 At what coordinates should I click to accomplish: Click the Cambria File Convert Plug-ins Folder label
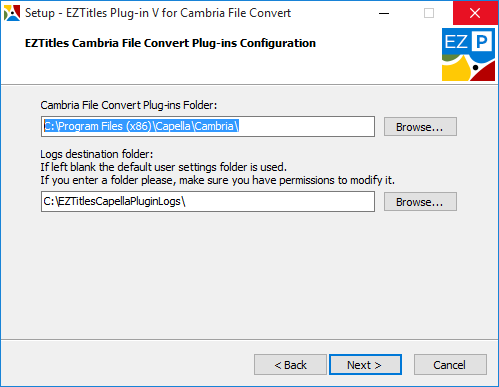point(129,105)
